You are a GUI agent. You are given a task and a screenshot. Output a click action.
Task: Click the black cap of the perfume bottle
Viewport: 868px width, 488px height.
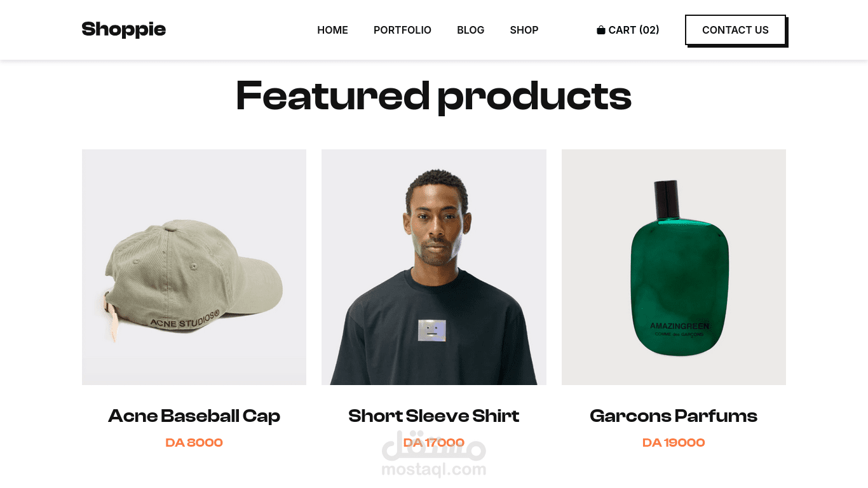pos(667,199)
